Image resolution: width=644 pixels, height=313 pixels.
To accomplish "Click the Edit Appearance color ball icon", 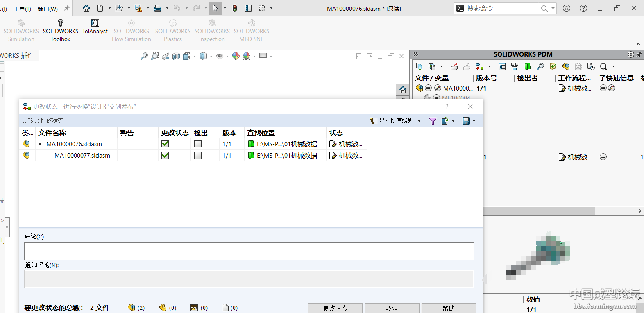I will click(236, 56).
